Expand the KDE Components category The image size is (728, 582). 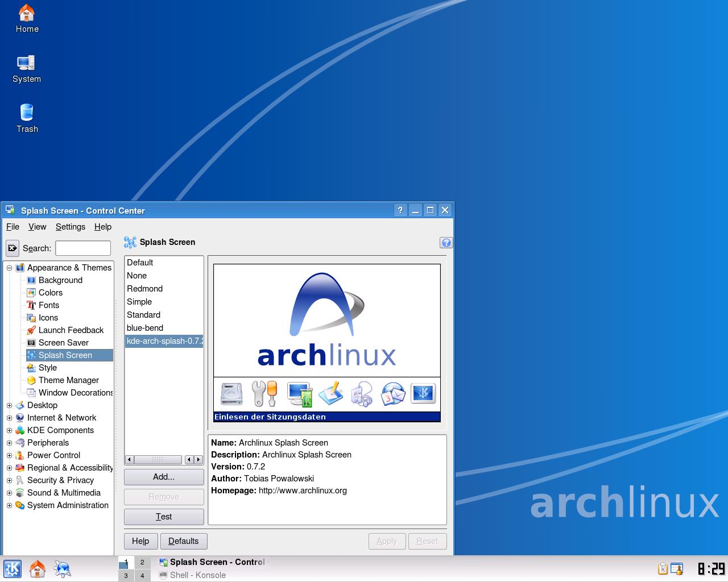tap(9, 430)
